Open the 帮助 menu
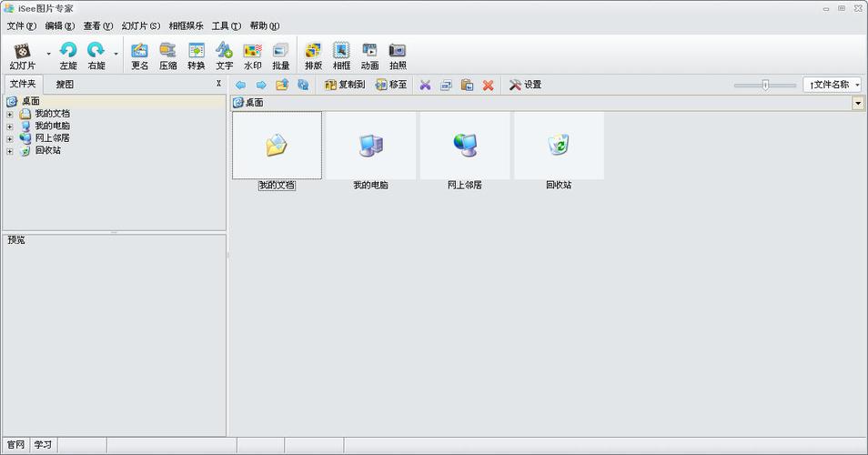The image size is (868, 455). [x=265, y=26]
